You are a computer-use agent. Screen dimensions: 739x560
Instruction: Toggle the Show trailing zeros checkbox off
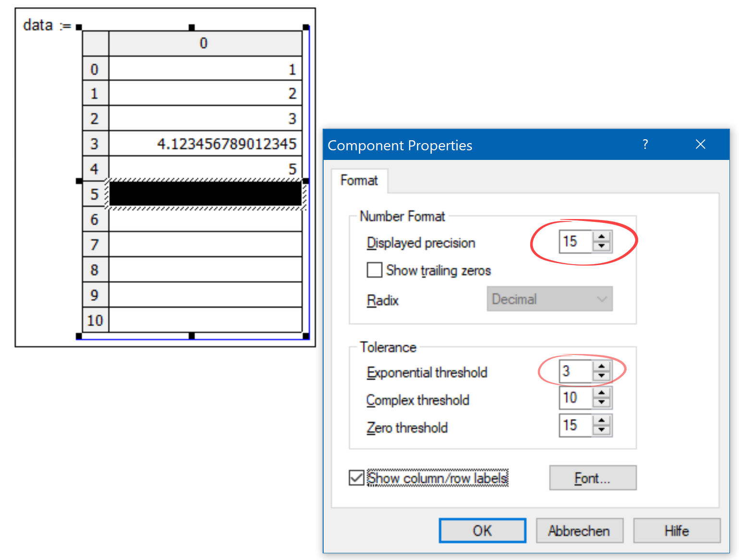tap(374, 270)
